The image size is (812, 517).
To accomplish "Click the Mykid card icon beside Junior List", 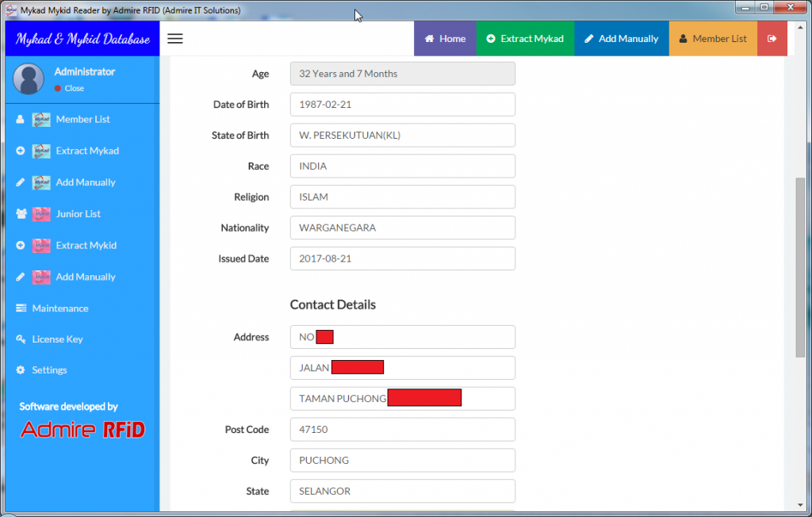I will pos(41,214).
